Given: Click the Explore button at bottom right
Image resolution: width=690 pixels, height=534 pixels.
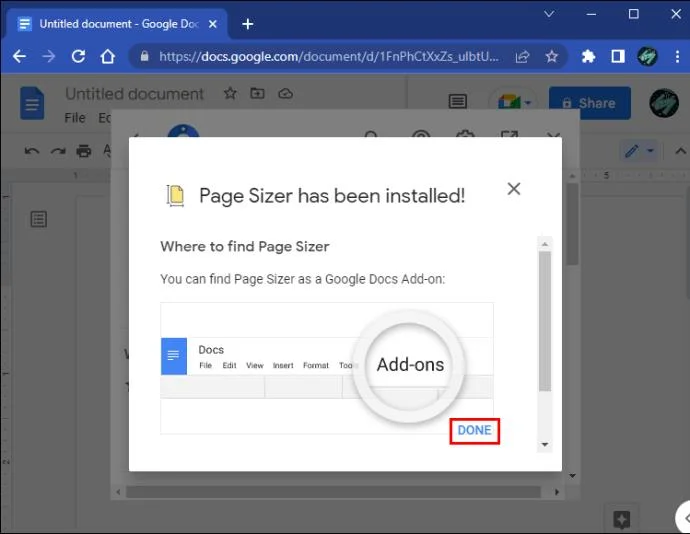Looking at the screenshot, I should [x=621, y=519].
